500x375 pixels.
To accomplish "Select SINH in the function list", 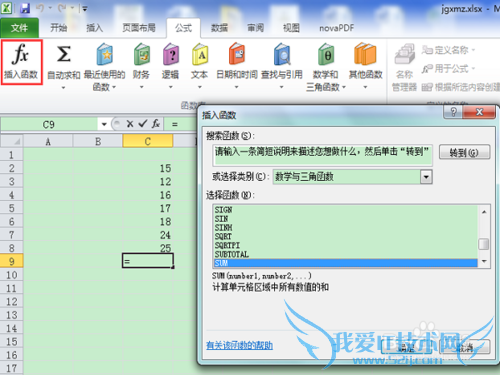I will coord(345,228).
